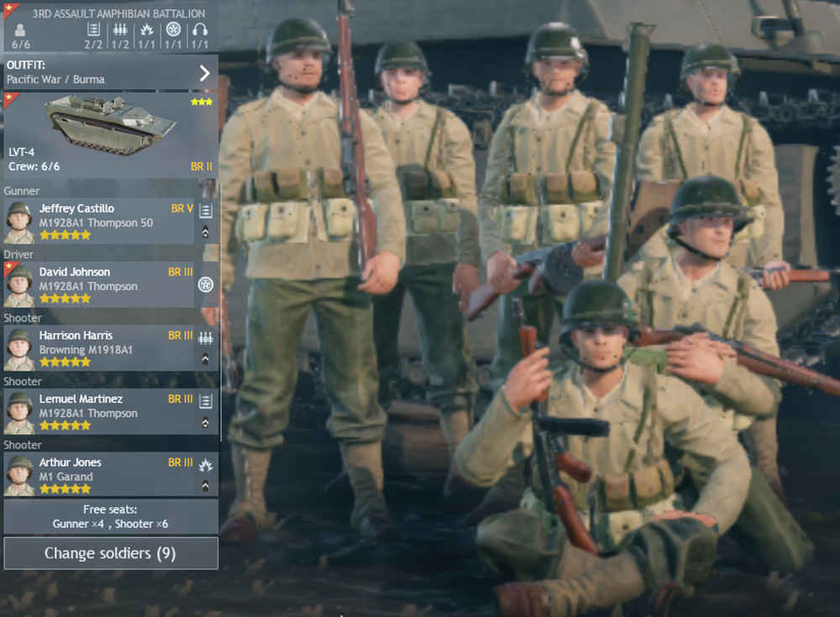The image size is (840, 617).
Task: Click the red star flag on David Johnson's portrait
Action: pyautogui.click(x=11, y=269)
